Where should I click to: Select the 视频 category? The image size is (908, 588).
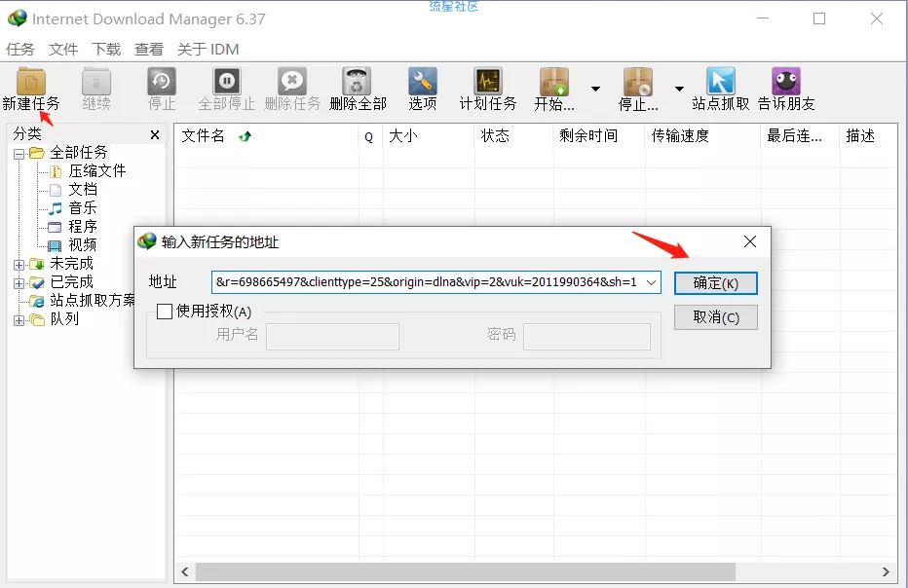(83, 244)
